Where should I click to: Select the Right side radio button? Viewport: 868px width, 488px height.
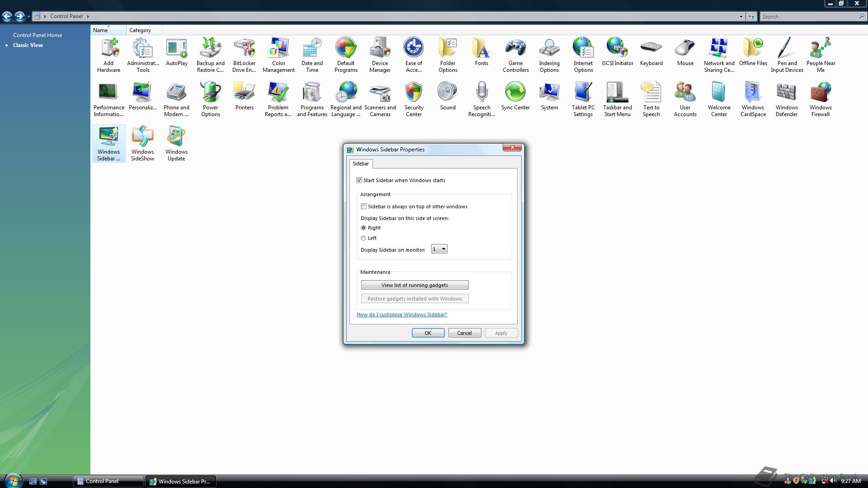pyautogui.click(x=363, y=228)
